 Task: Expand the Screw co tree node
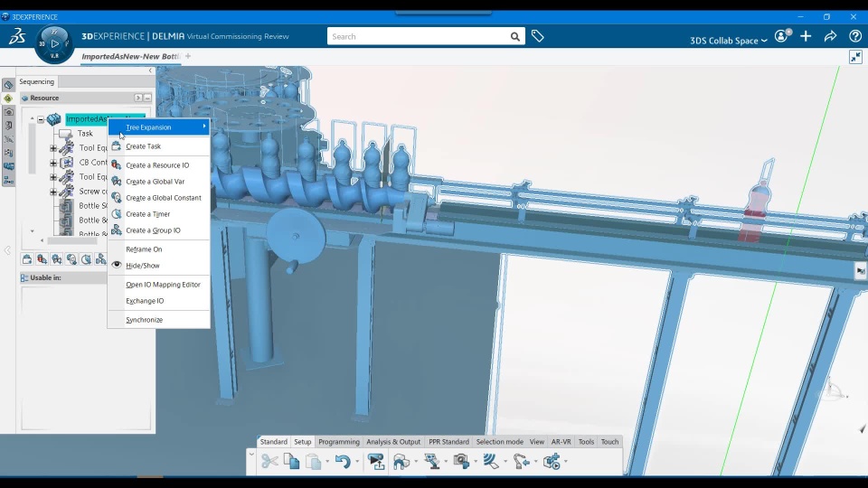pos(53,192)
